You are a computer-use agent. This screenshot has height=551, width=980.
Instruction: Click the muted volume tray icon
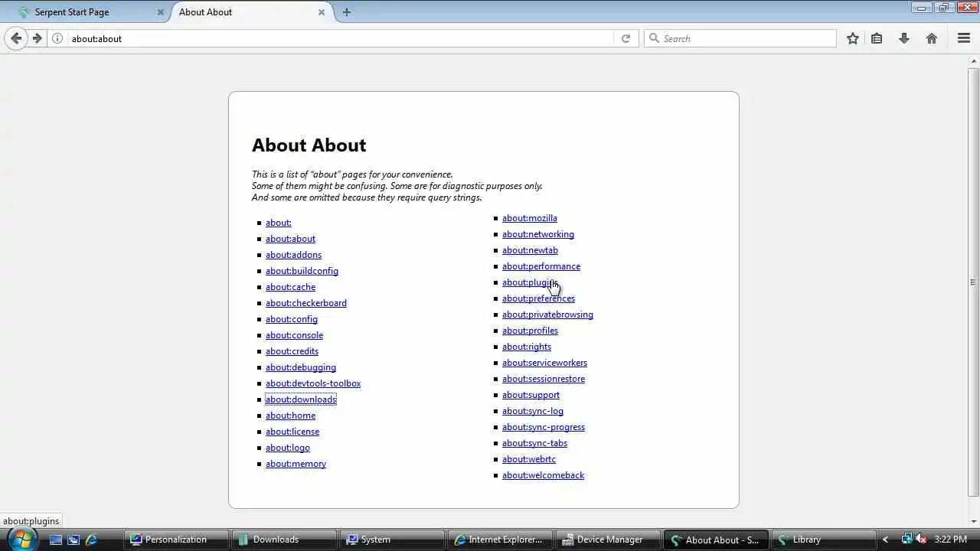pos(920,540)
